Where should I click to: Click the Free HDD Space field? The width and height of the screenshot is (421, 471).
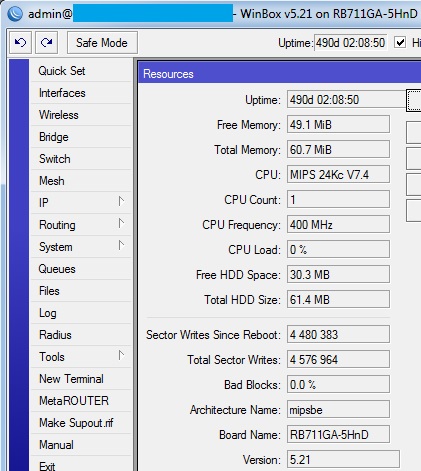338,274
